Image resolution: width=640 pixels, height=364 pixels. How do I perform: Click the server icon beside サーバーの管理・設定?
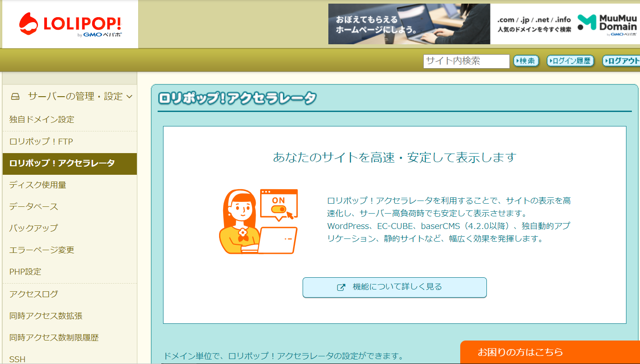[x=15, y=96]
